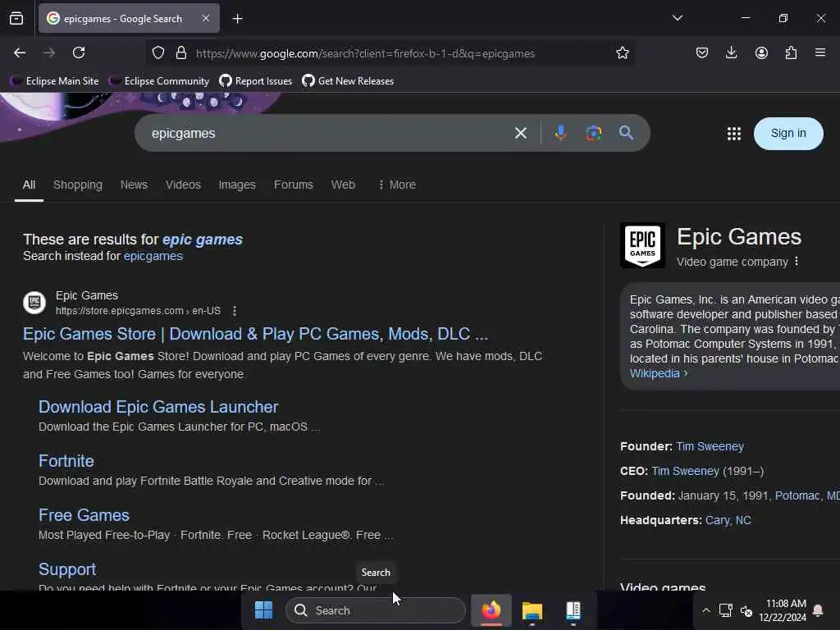Open the Epic Games Store result
The image size is (840, 630).
click(x=256, y=334)
